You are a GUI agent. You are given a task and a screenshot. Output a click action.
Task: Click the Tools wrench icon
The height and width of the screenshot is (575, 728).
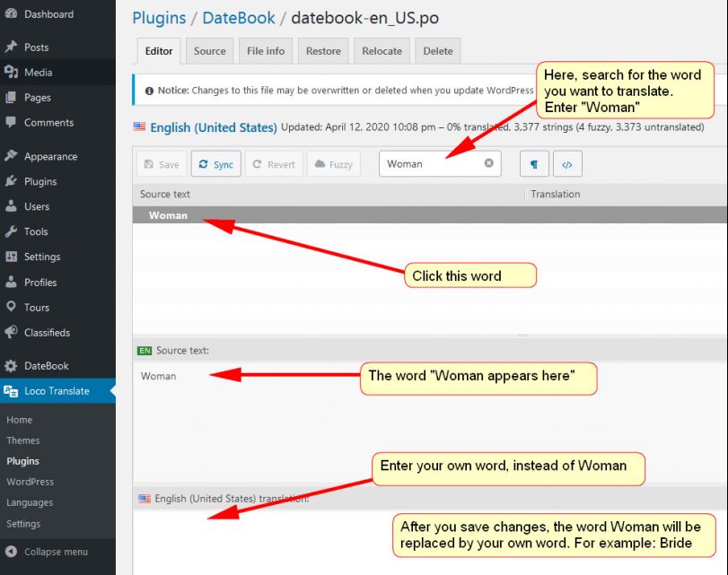(x=11, y=231)
